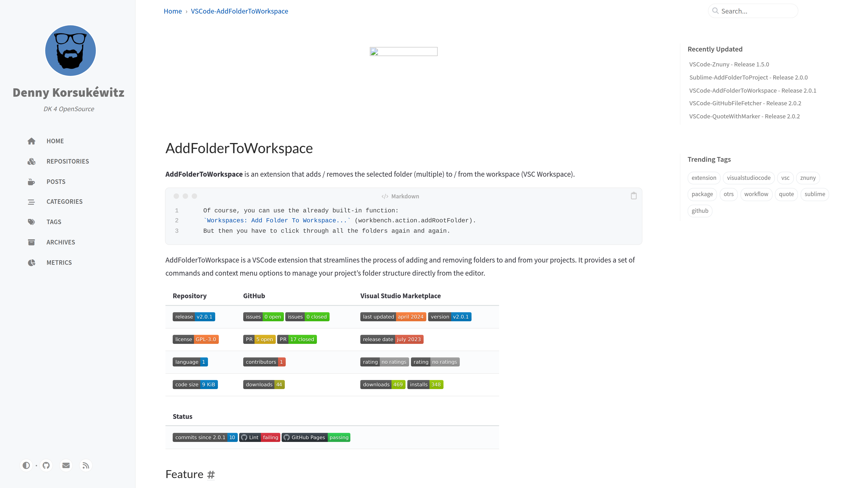Select the sublime tag
The image size is (868, 488).
pyautogui.click(x=815, y=194)
